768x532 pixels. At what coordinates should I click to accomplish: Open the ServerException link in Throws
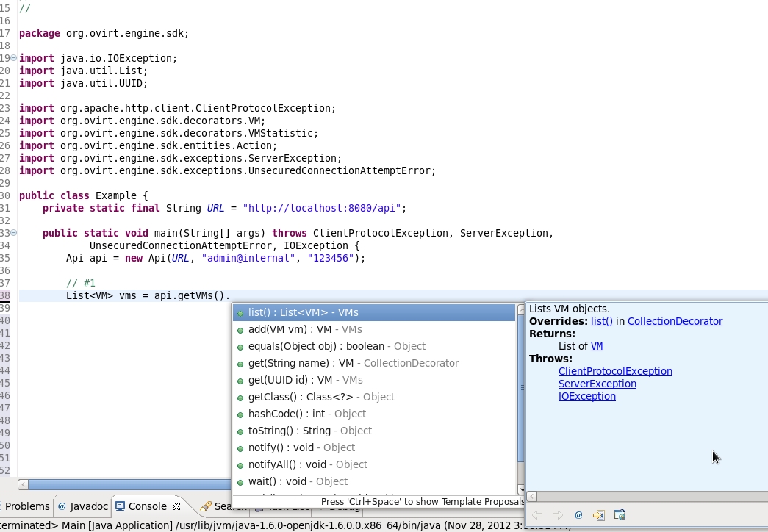[597, 384]
